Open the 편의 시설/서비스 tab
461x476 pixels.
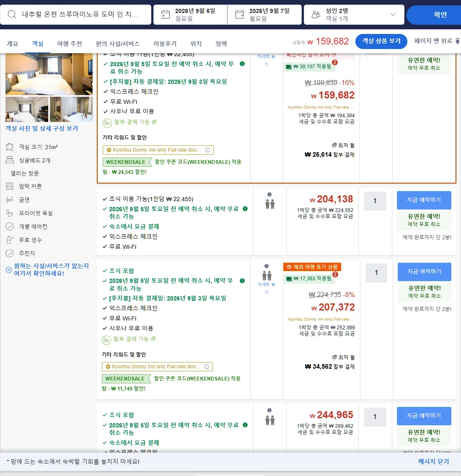(x=117, y=44)
